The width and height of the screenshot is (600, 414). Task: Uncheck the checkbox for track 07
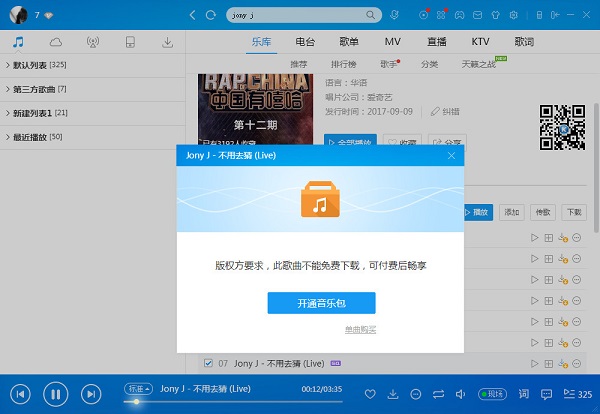click(x=208, y=363)
